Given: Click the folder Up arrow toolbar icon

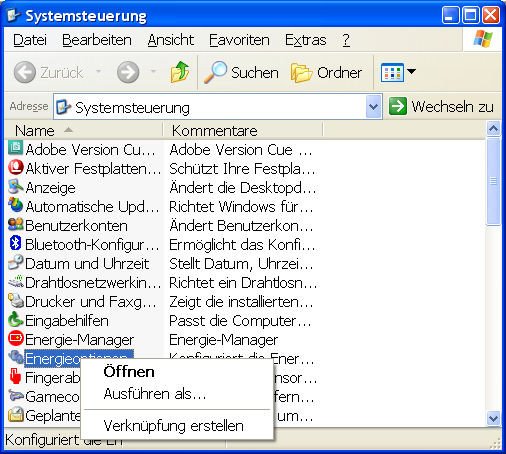Looking at the screenshot, I should [x=180, y=72].
